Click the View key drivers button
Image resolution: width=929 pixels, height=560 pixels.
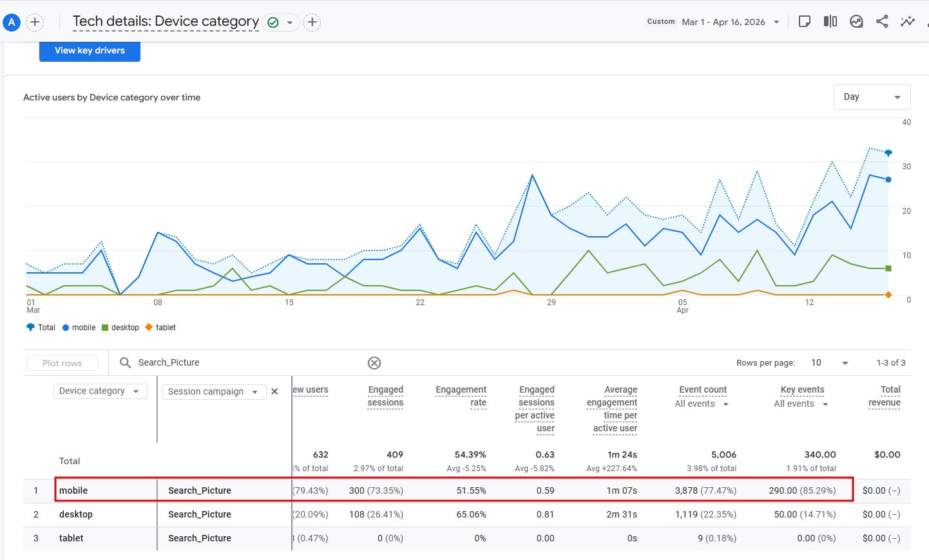tap(90, 51)
